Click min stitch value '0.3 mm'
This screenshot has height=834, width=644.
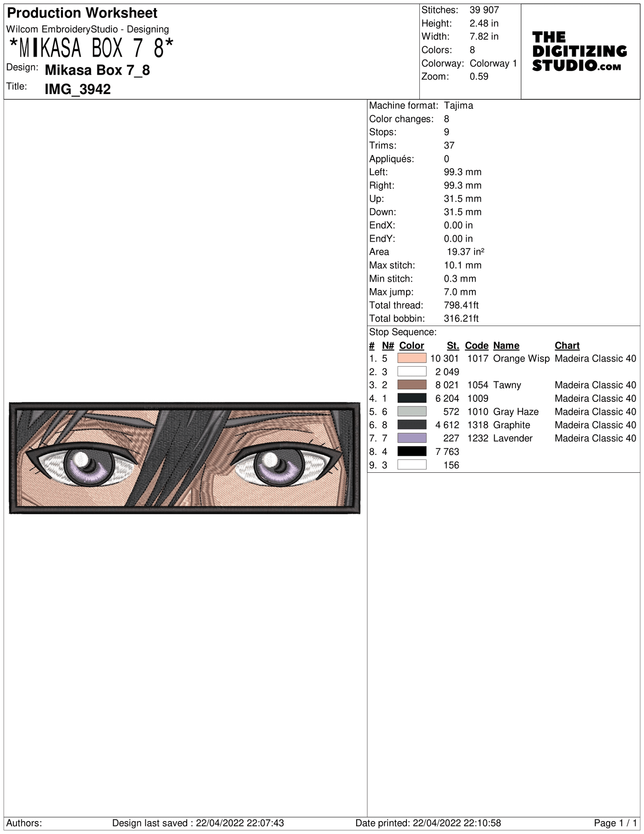coord(460,279)
